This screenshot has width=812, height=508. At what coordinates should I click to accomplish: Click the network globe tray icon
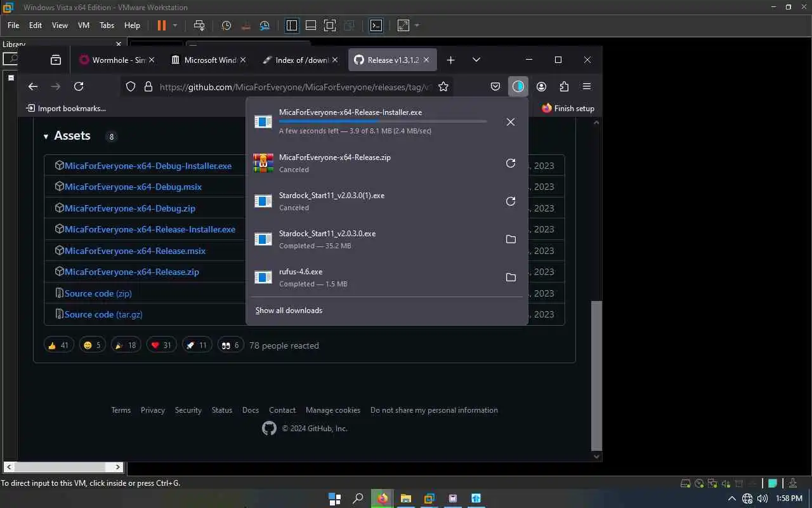(747, 498)
